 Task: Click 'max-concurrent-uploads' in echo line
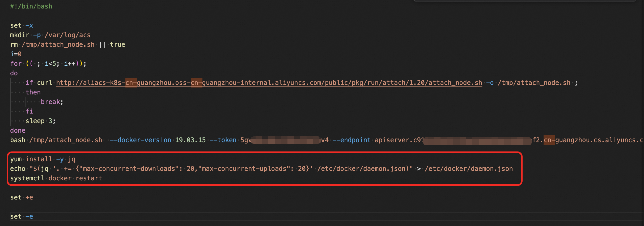[244, 169]
